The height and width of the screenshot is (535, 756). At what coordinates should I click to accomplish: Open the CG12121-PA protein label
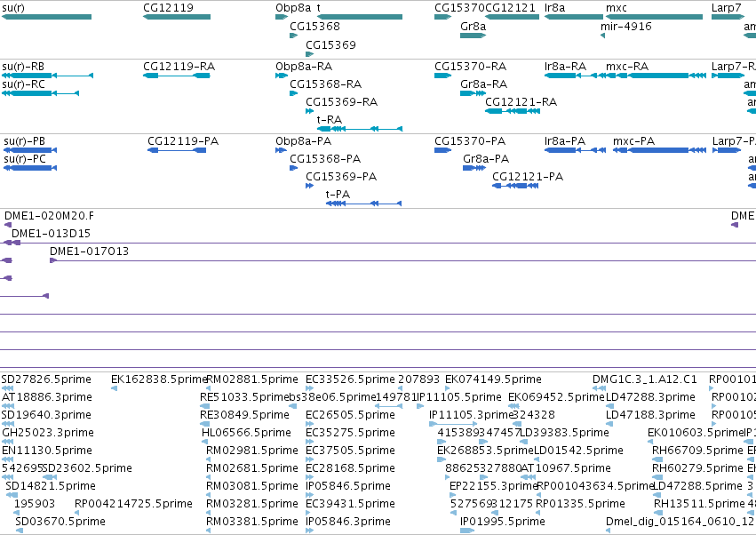(x=528, y=177)
